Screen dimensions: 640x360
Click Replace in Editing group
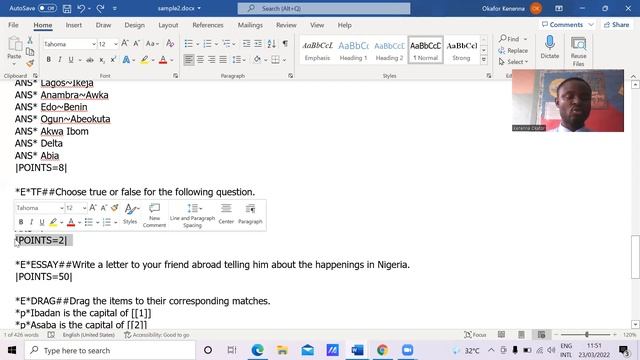tap(513, 51)
